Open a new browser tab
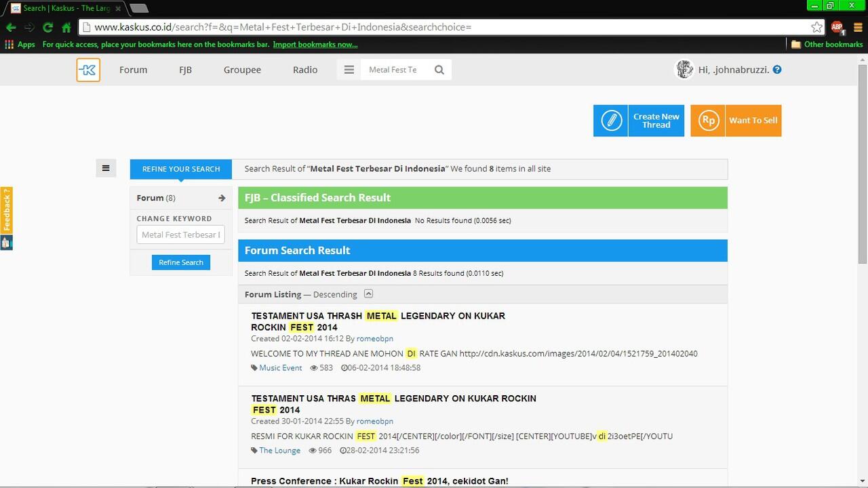Viewport: 868px width, 488px height. pos(138,8)
